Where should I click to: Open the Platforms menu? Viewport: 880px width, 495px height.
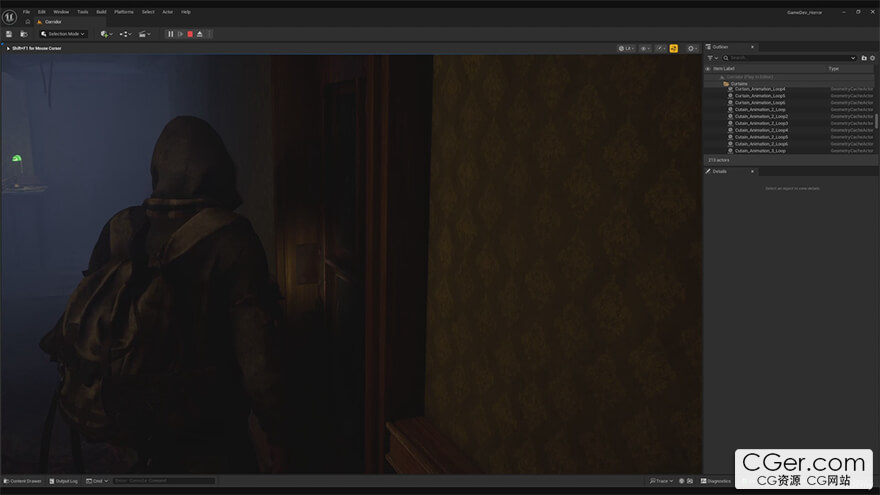124,12
